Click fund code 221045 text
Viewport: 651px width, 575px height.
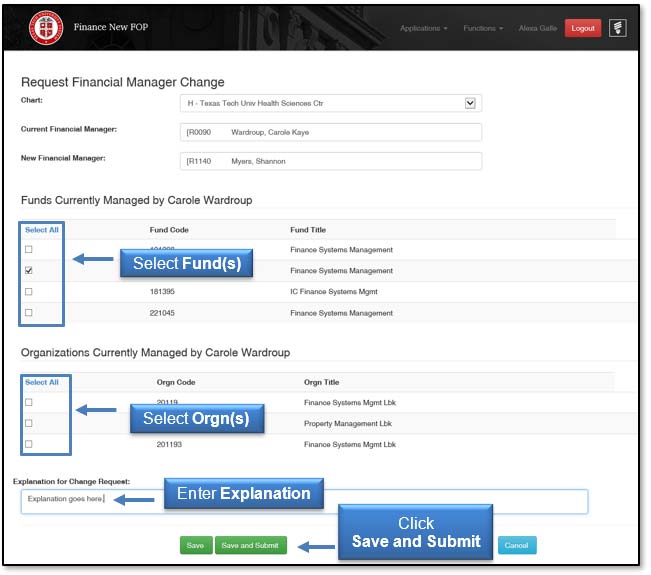click(x=162, y=313)
